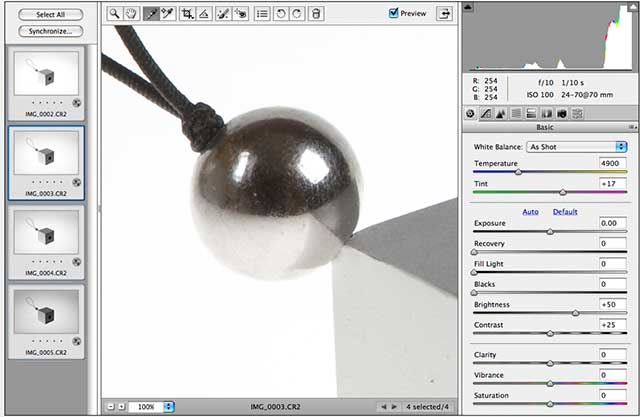
Task: Switch to the HSL / Grayscale tab
Action: point(516,113)
